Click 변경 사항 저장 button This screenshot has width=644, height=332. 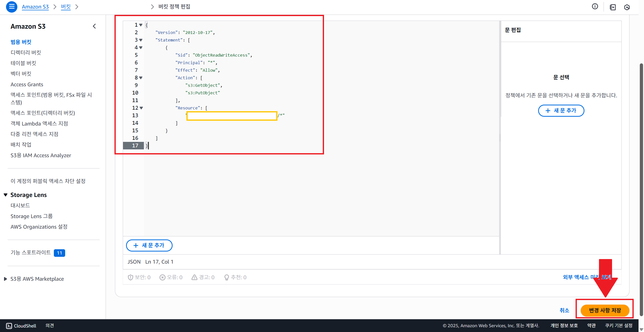pyautogui.click(x=605, y=310)
